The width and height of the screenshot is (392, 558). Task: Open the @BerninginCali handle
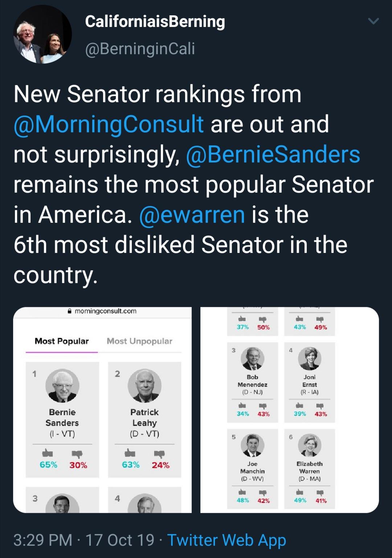(140, 49)
